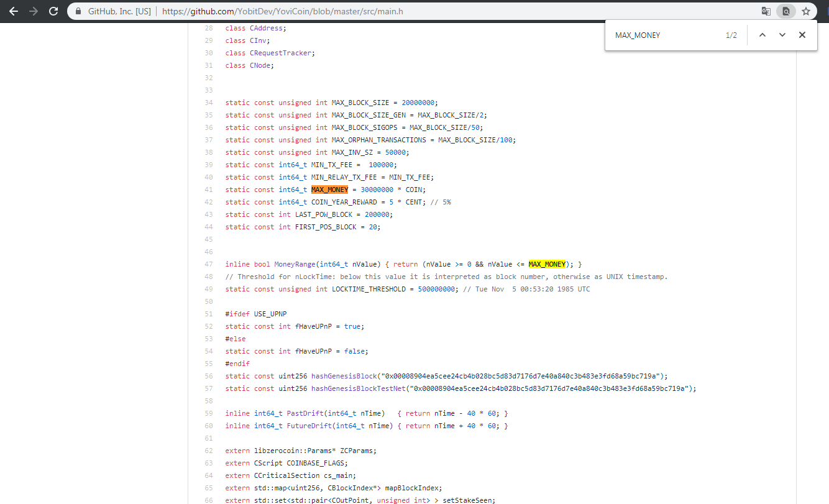Click the orange highlighted MAX_MONEY match

(329, 190)
